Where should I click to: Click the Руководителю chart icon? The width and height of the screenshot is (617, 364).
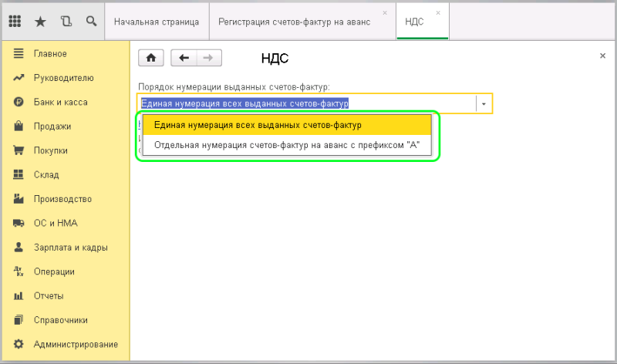[19, 78]
